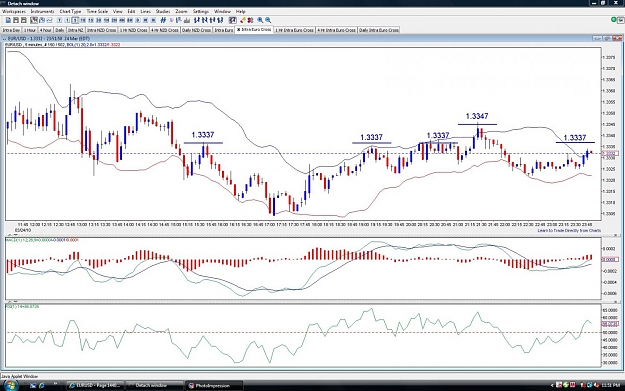Switch to the Intra Euro tab
The height and width of the screenshot is (391, 625).
[x=224, y=30]
